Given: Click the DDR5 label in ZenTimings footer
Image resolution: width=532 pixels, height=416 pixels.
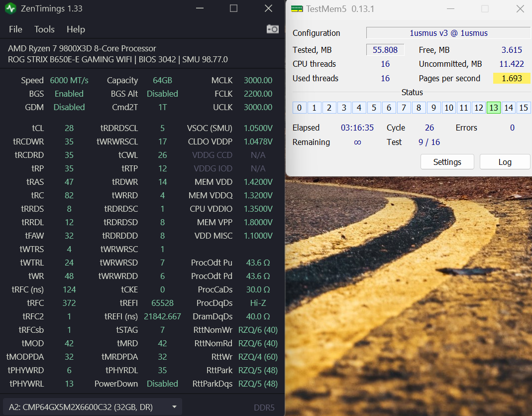Looking at the screenshot, I should tap(264, 407).
